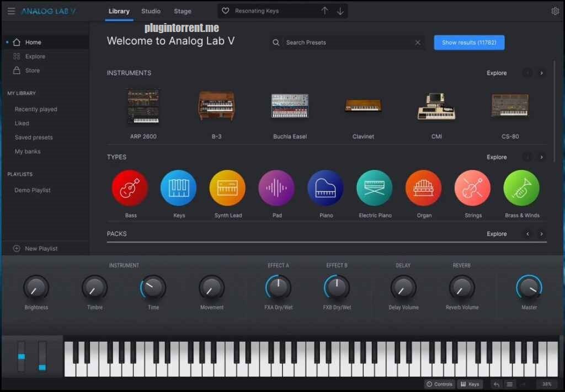Click the Timbre knob
This screenshot has height=392, width=565.
[94, 288]
